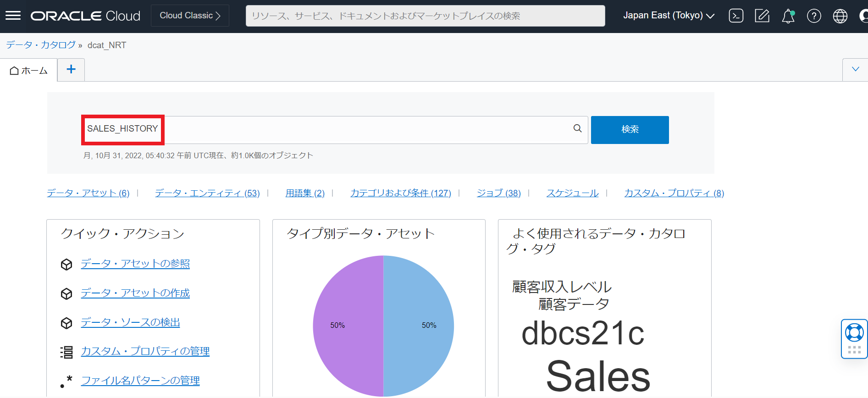Open the データ・アセットの作成 quick action
This screenshot has height=398, width=868.
click(x=135, y=293)
